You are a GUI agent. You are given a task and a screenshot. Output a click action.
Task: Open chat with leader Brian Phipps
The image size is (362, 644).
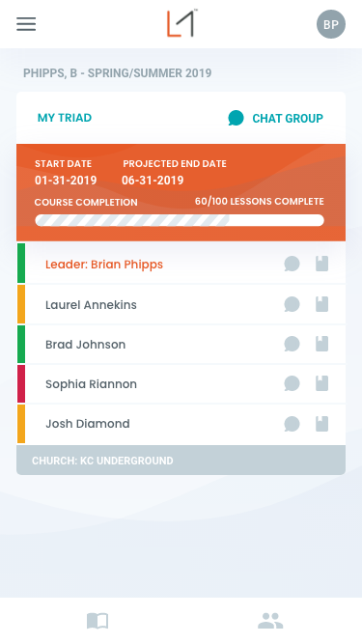[292, 264]
